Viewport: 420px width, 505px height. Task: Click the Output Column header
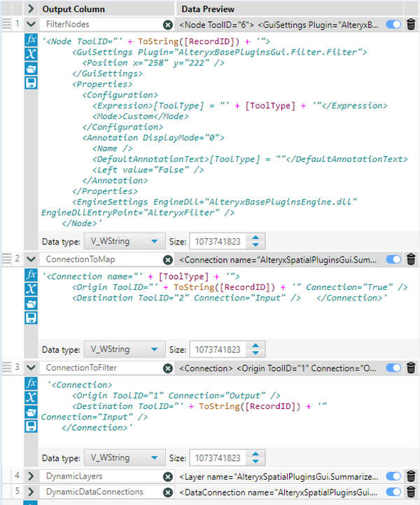73,9
